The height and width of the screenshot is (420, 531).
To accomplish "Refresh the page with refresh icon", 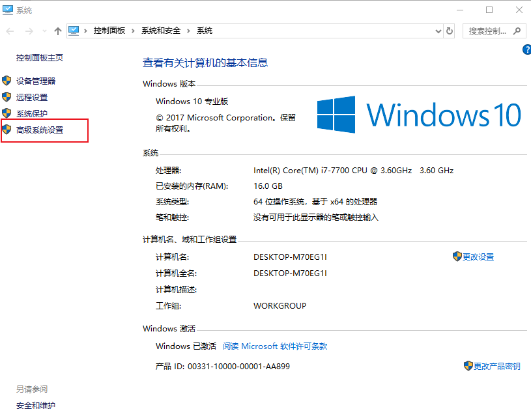I will pyautogui.click(x=450, y=31).
